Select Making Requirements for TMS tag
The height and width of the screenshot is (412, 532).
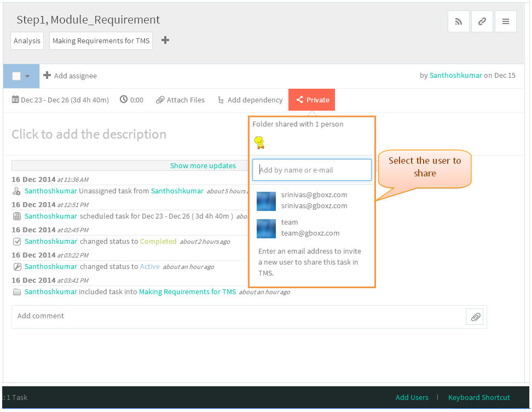(x=101, y=41)
